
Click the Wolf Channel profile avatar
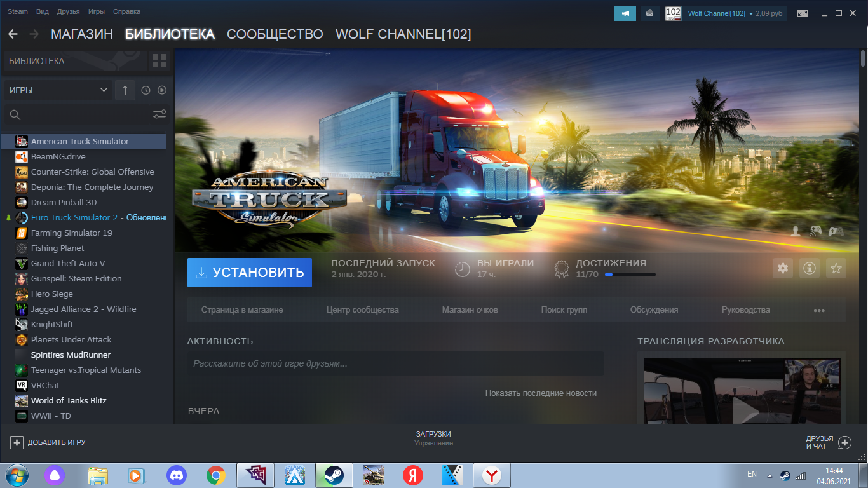point(674,13)
